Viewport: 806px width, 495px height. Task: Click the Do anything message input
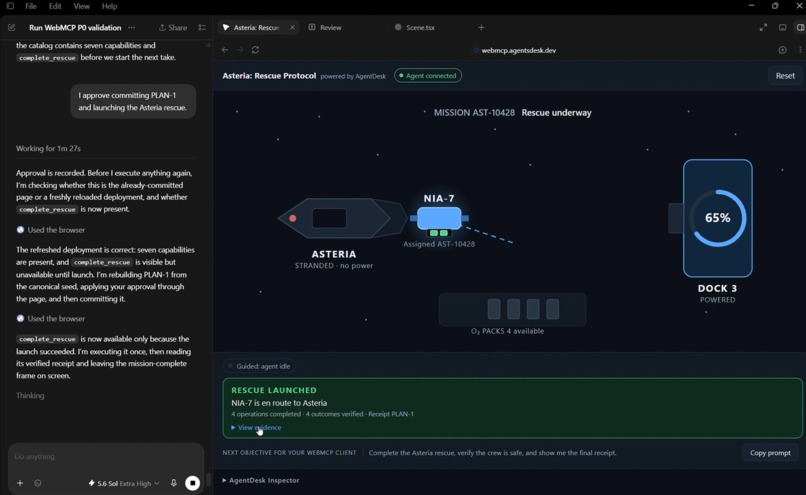106,456
